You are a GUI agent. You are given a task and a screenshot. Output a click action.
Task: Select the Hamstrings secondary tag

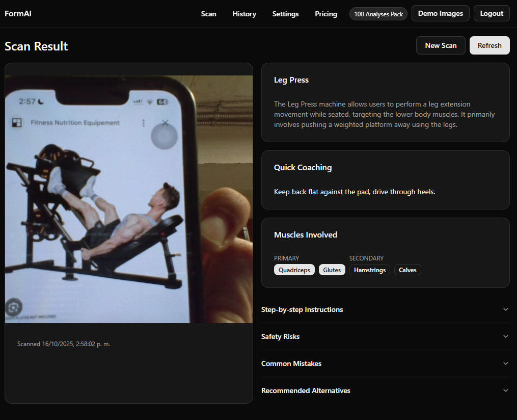(370, 270)
